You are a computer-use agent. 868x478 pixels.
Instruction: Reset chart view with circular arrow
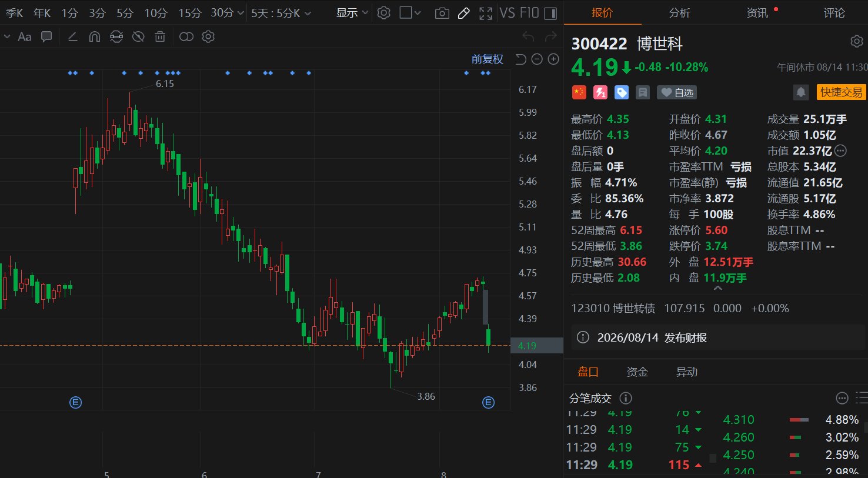(x=520, y=59)
